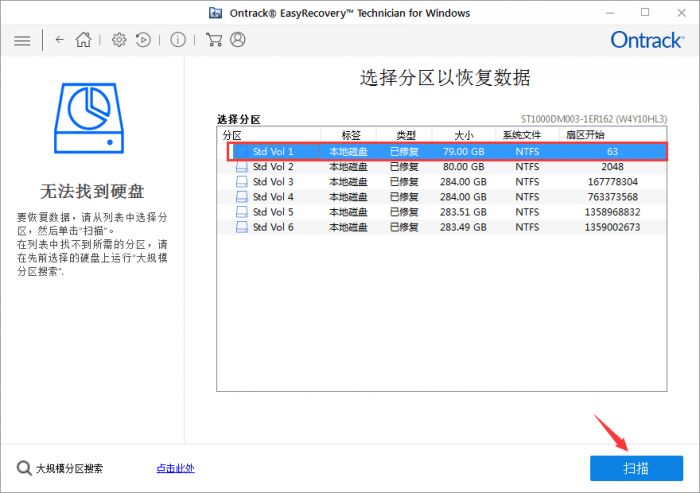
Task: Select Std Vol 5 partition name
Action: 273,212
